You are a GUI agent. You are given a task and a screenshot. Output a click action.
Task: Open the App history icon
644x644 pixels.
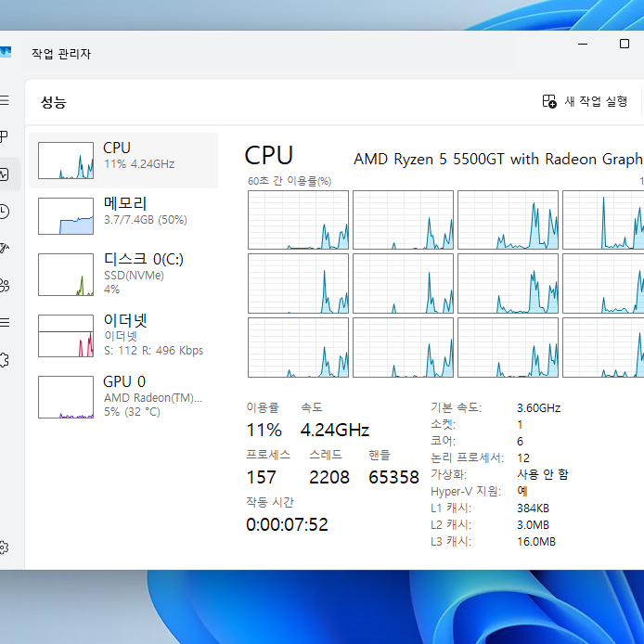point(4,211)
